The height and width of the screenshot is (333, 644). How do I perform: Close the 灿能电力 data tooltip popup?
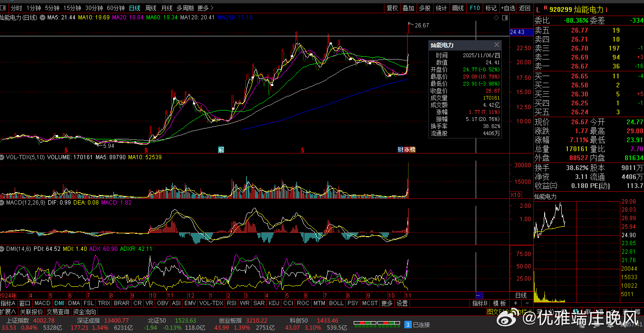pos(496,45)
